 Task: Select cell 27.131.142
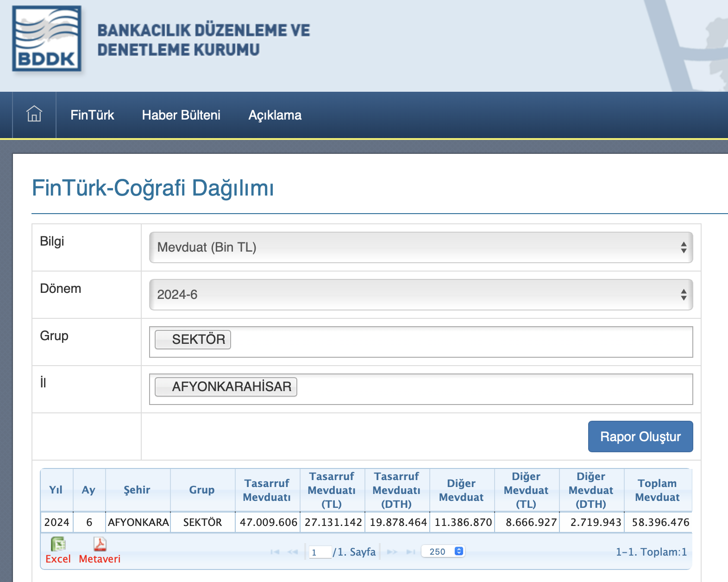pyautogui.click(x=333, y=522)
